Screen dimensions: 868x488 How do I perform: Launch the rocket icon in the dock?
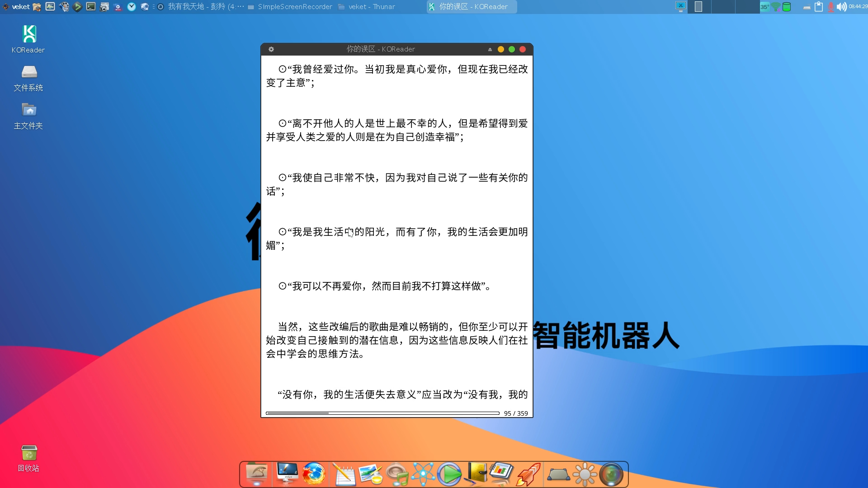click(x=528, y=474)
